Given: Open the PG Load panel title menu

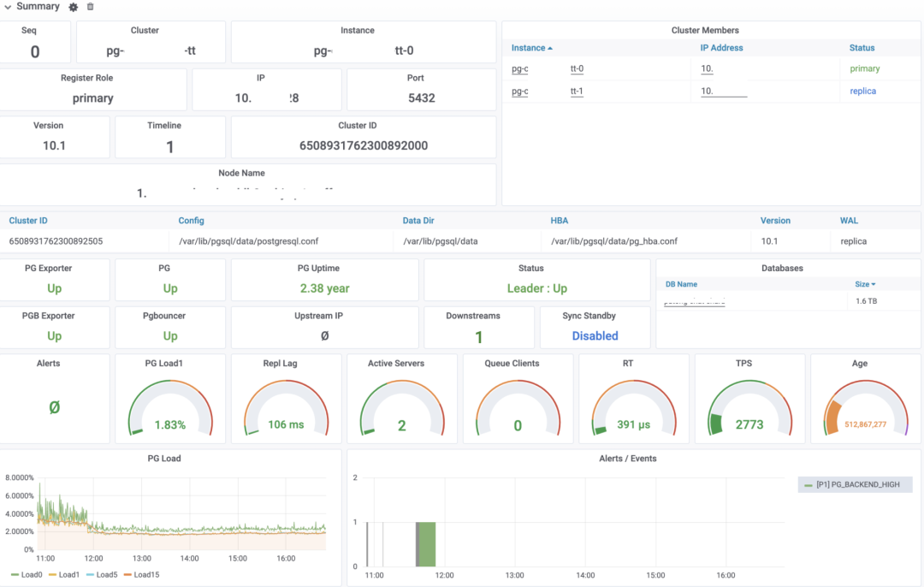Looking at the screenshot, I should (170, 459).
